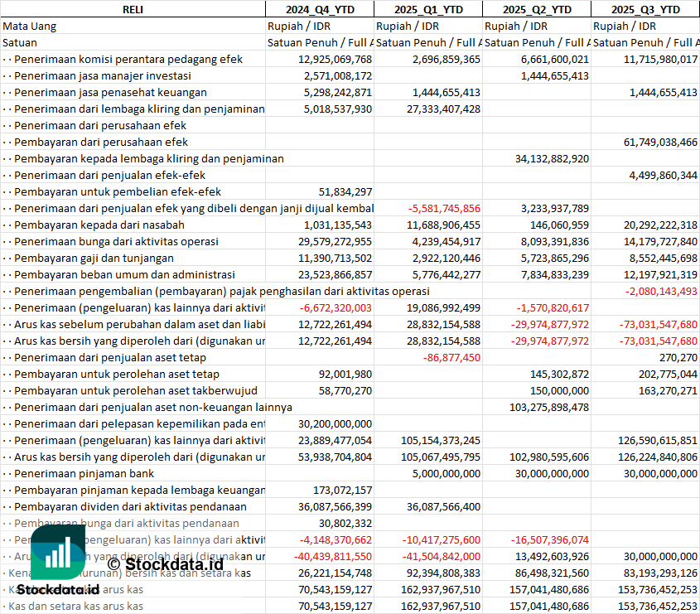This screenshot has width=700, height=614.
Task: Click value 19,086,992,499
Action: (443, 307)
